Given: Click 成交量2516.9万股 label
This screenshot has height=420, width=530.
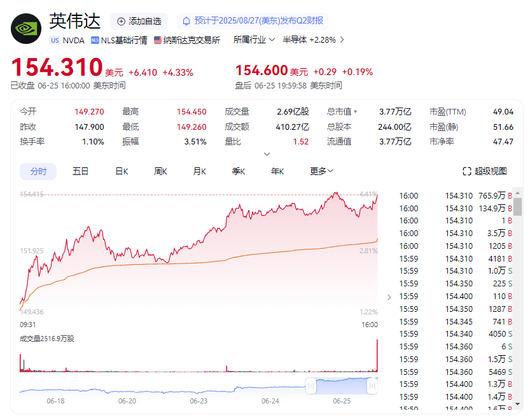Looking at the screenshot, I should (47, 339).
